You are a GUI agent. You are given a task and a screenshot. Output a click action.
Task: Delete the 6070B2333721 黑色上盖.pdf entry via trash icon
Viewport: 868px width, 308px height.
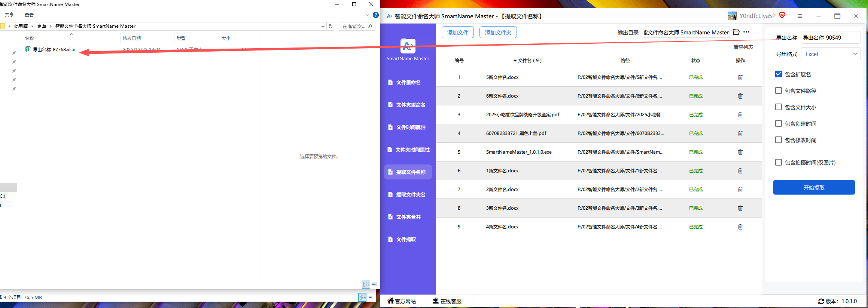(740, 133)
